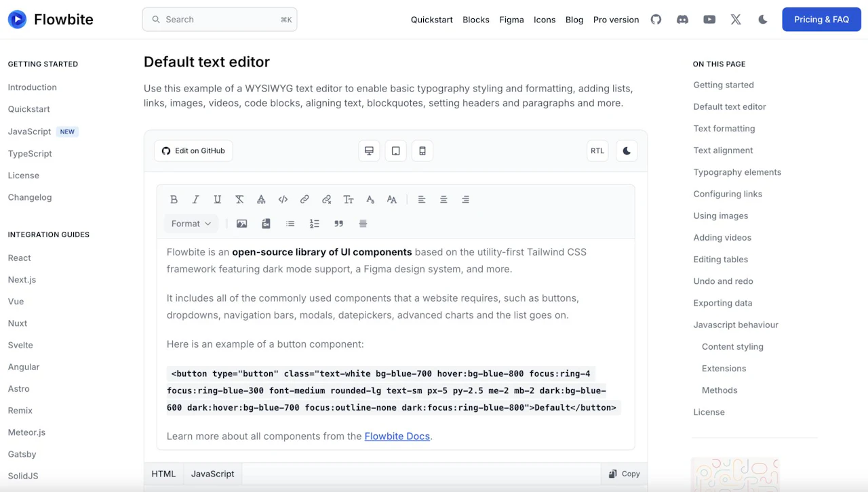
Task: Open the Search bar at the top
Action: click(x=219, y=19)
